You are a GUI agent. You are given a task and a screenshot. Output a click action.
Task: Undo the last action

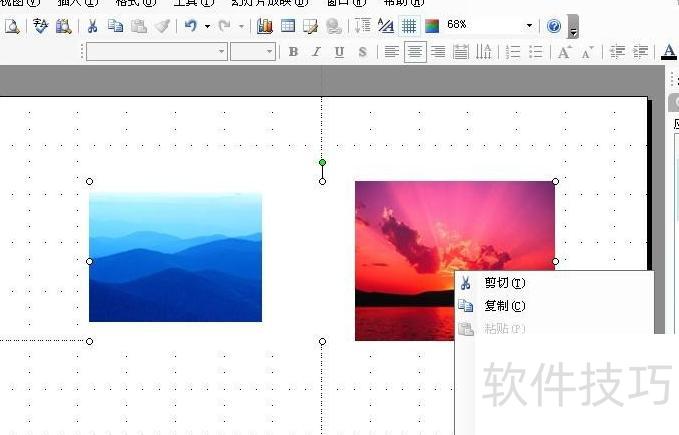(x=191, y=26)
